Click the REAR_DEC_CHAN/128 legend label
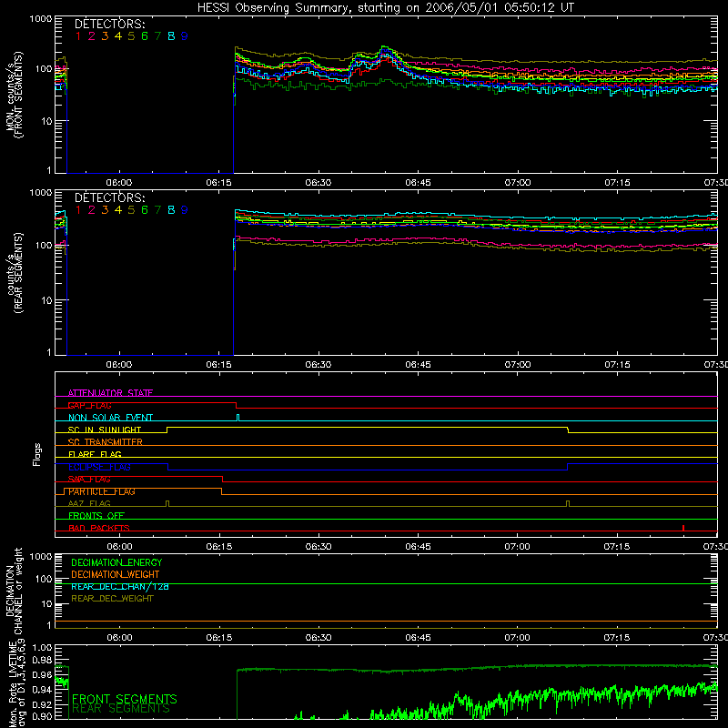 (120, 586)
